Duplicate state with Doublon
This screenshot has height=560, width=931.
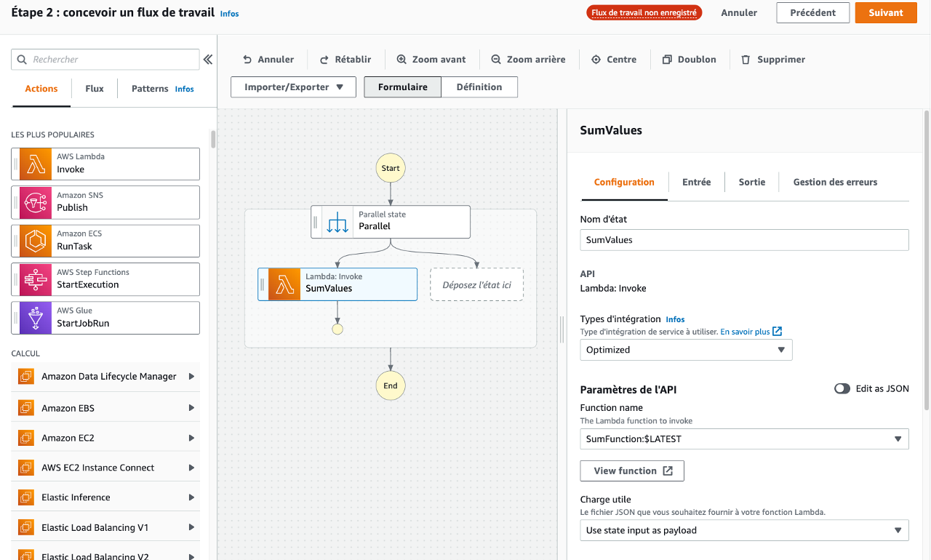point(689,60)
